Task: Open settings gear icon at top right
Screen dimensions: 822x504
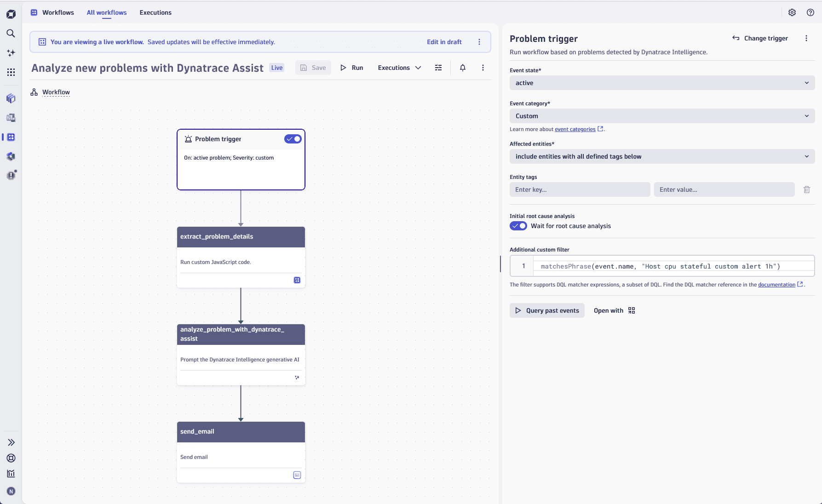Action: 792,12
